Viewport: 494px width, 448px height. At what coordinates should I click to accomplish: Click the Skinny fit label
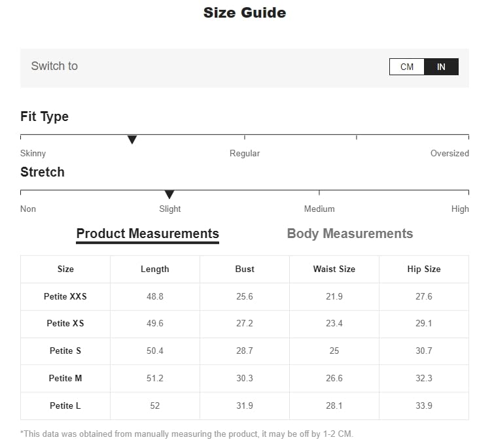tap(33, 153)
